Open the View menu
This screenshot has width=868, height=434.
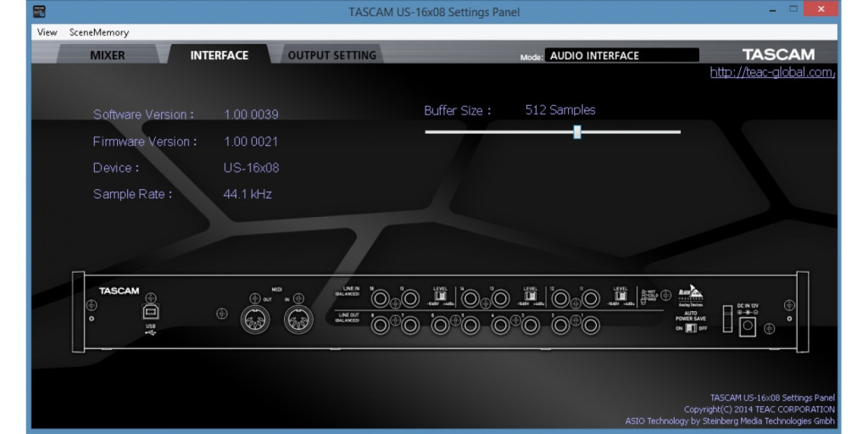(x=47, y=32)
